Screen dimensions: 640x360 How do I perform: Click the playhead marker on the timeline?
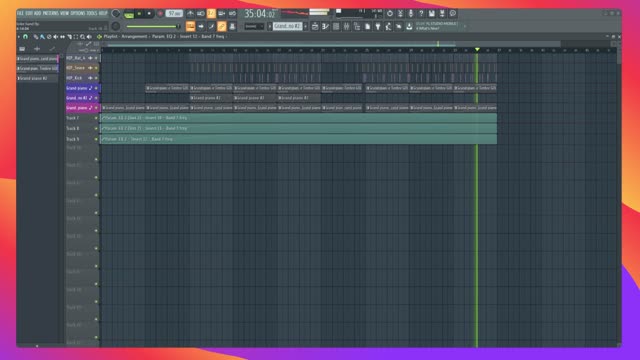pyautogui.click(x=477, y=49)
